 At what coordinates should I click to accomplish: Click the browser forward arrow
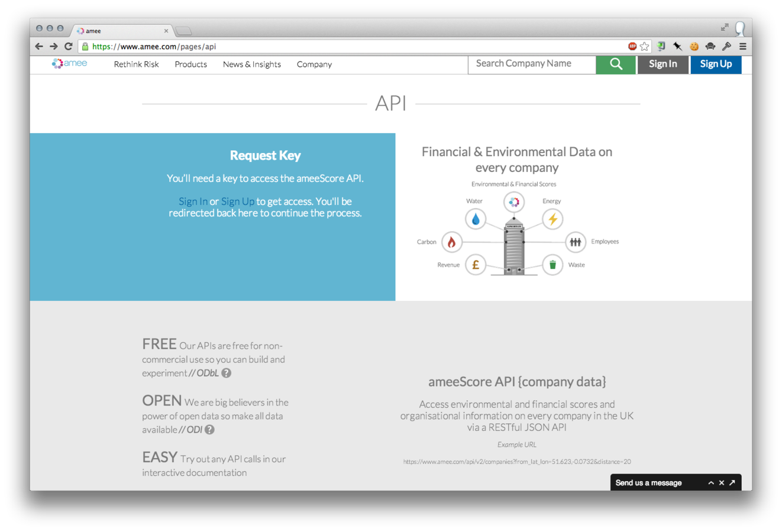(x=54, y=46)
